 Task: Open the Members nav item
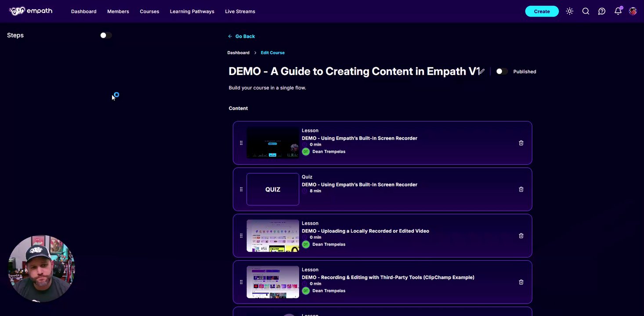[118, 11]
